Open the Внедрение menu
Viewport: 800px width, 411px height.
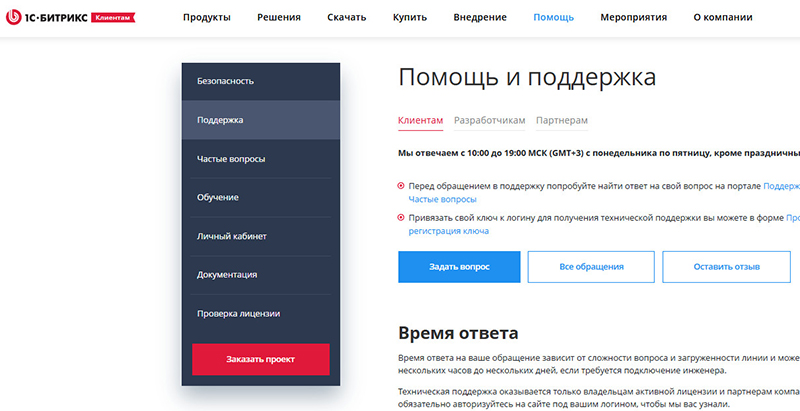pos(480,17)
